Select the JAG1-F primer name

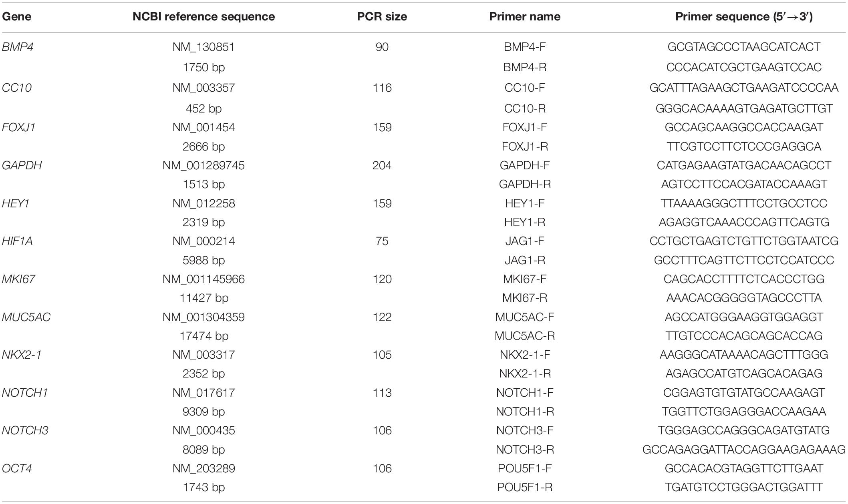[524, 241]
